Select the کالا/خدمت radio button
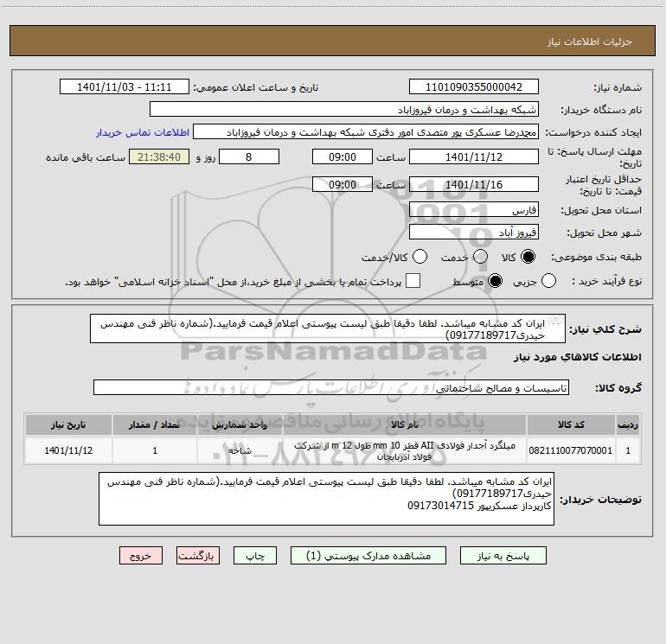Image resolution: width=666 pixels, height=644 pixels. tap(420, 257)
